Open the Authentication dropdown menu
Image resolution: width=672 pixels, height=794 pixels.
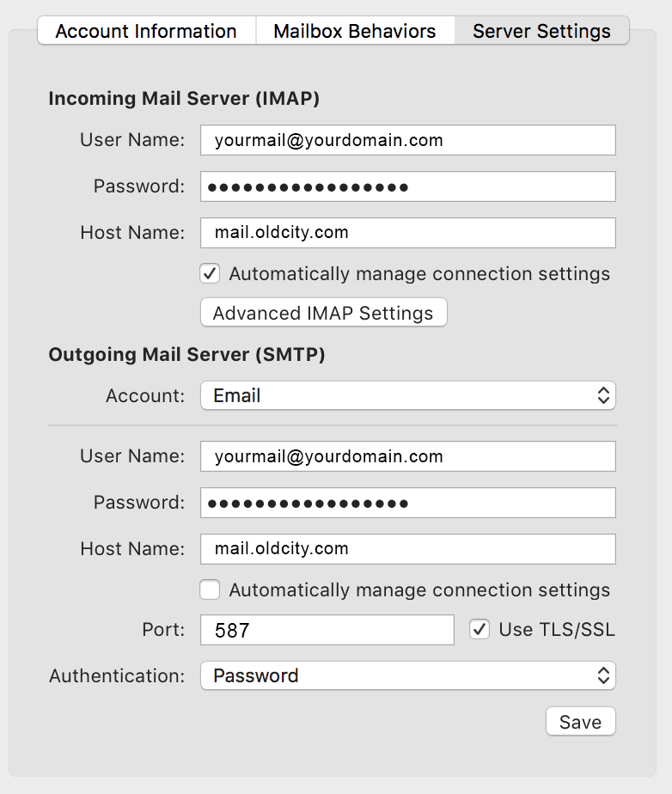coord(407,675)
